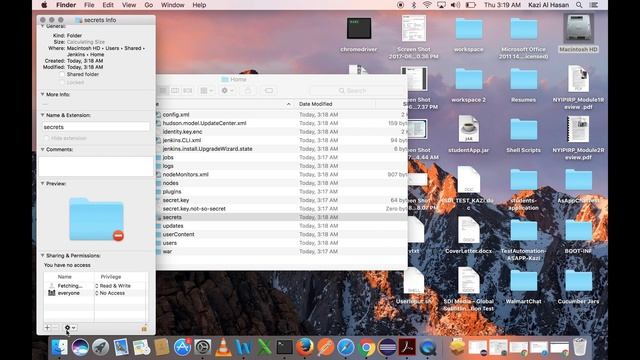Open the Edit menu

click(x=108, y=5)
